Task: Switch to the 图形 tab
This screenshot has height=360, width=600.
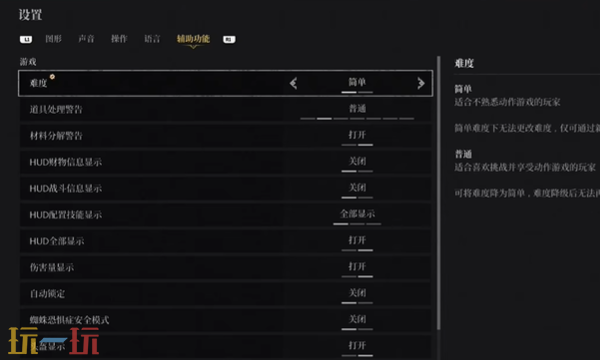Action: point(53,39)
